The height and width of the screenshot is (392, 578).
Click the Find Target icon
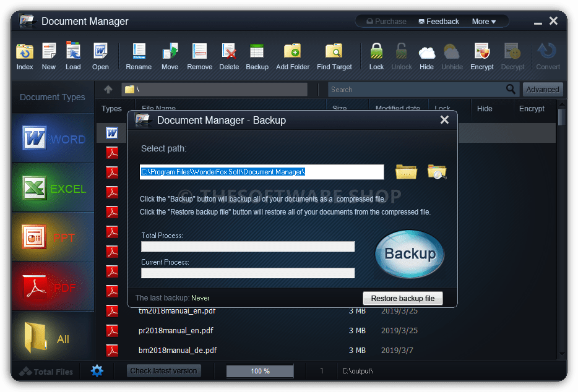(334, 56)
